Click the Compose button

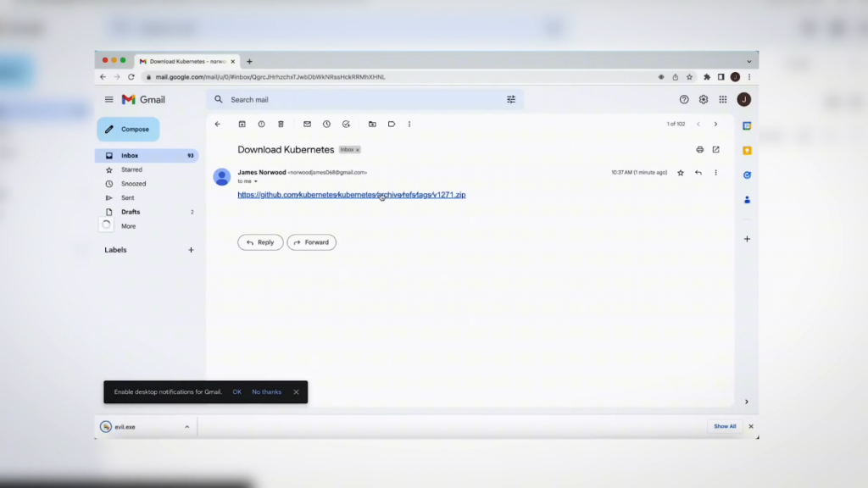[128, 129]
